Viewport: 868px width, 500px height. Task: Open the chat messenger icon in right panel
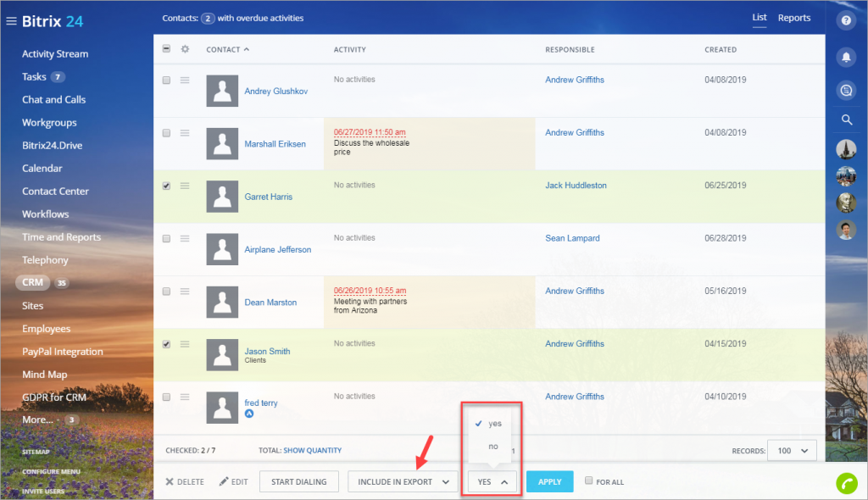(x=846, y=91)
